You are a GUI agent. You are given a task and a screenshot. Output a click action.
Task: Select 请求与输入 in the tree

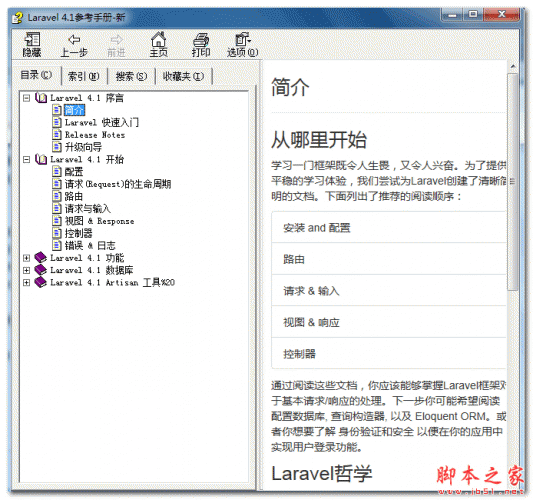(x=88, y=209)
